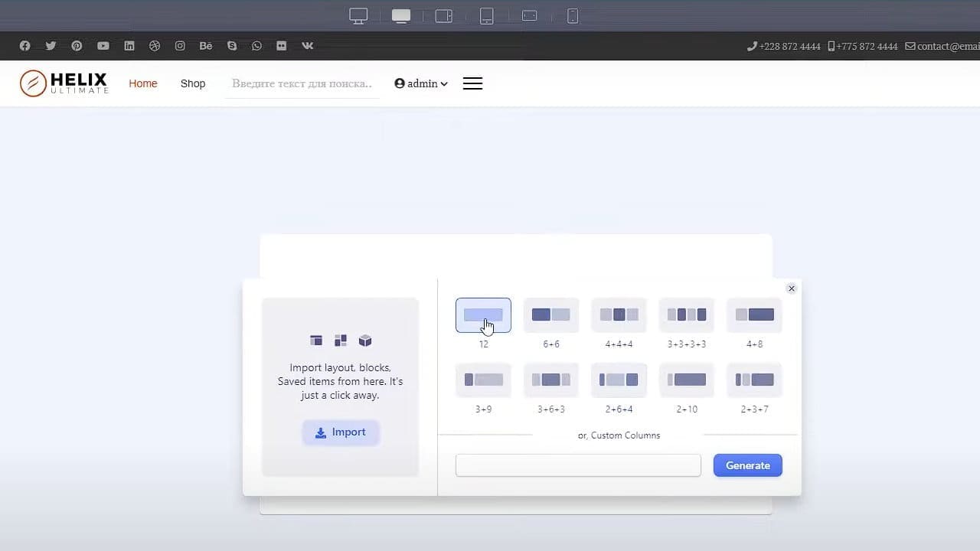Image resolution: width=980 pixels, height=551 pixels.
Task: Select the 6+6 column layout
Action: pyautogui.click(x=551, y=315)
